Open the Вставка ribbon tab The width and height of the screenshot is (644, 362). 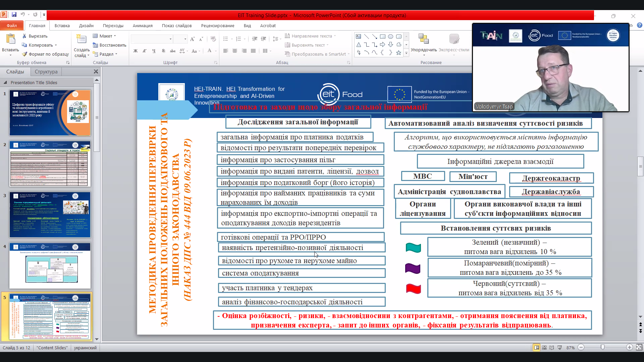62,25
